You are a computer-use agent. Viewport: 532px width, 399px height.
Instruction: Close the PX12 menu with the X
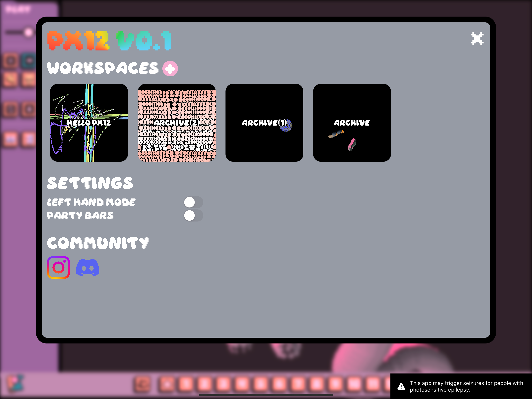477,39
